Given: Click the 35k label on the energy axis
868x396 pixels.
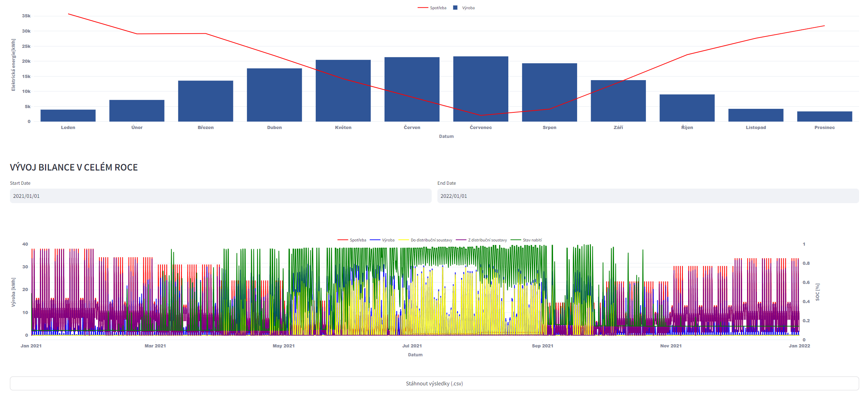Looking at the screenshot, I should (x=26, y=16).
